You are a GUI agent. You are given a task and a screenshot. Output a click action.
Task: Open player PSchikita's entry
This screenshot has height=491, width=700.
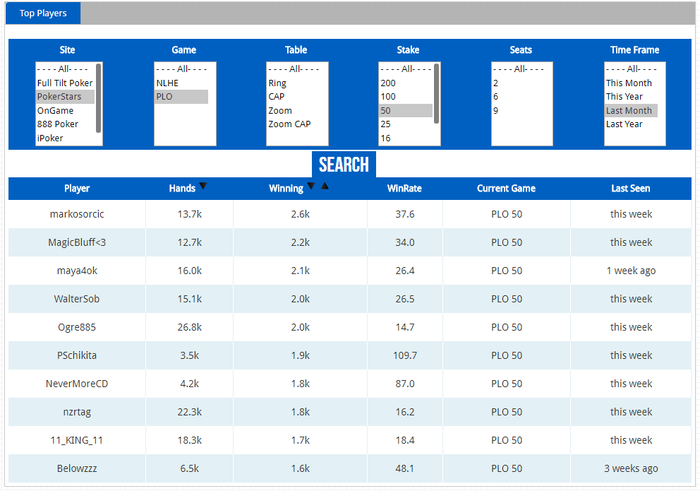tap(350, 355)
